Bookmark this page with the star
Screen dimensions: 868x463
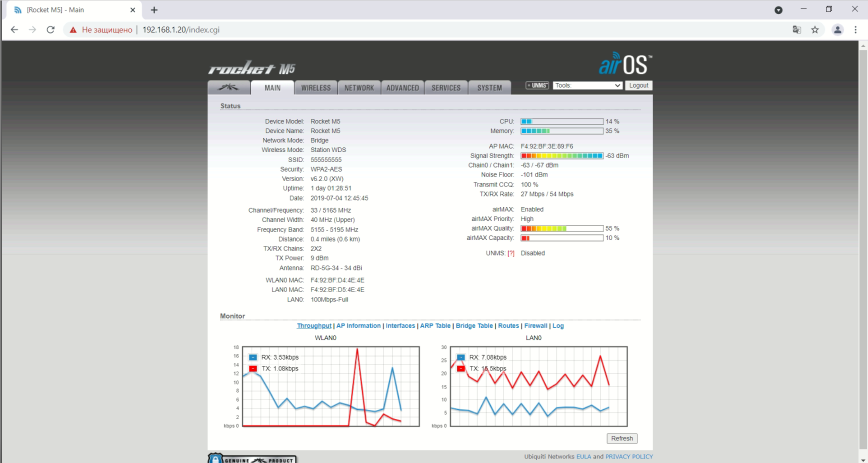pos(815,29)
